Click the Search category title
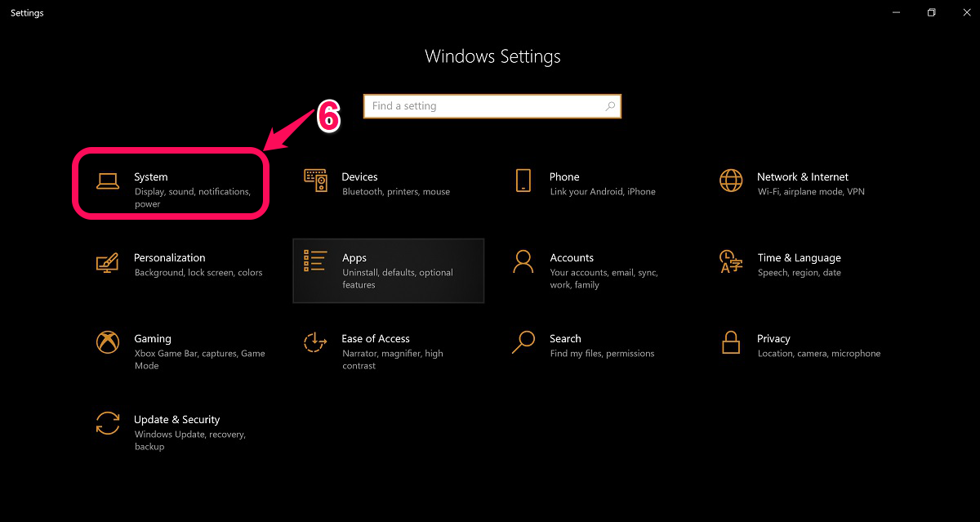Viewport: 980px width, 522px height. (x=565, y=338)
